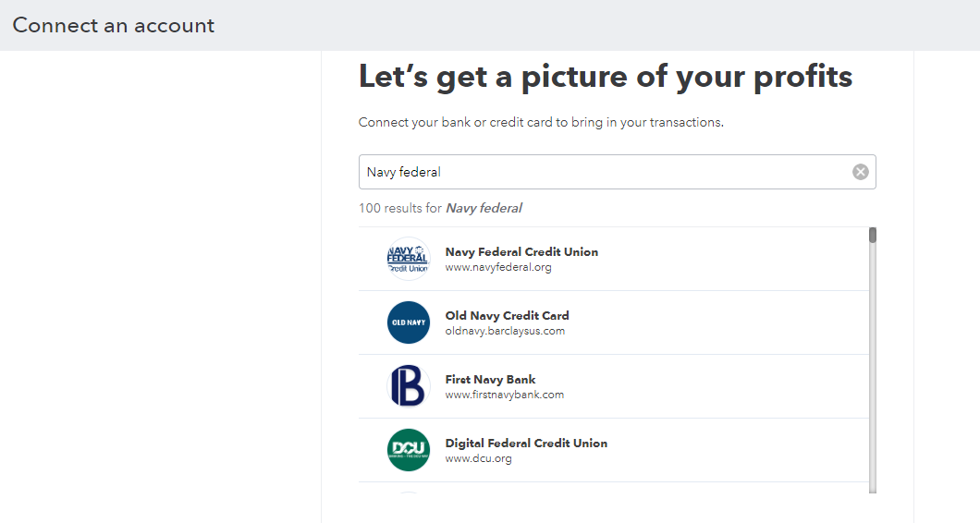The height and width of the screenshot is (523, 980).
Task: Click the results list scrollbar thumb
Action: [873, 235]
